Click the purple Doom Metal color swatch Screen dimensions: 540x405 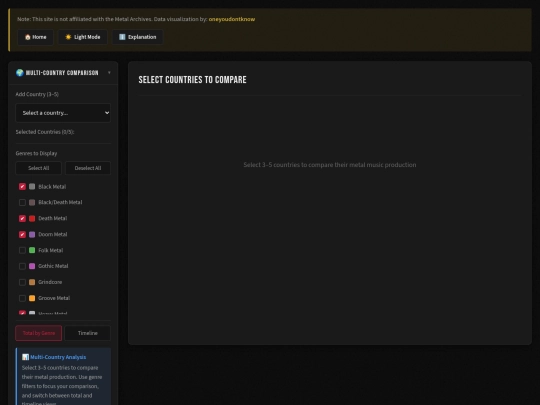[x=32, y=235]
